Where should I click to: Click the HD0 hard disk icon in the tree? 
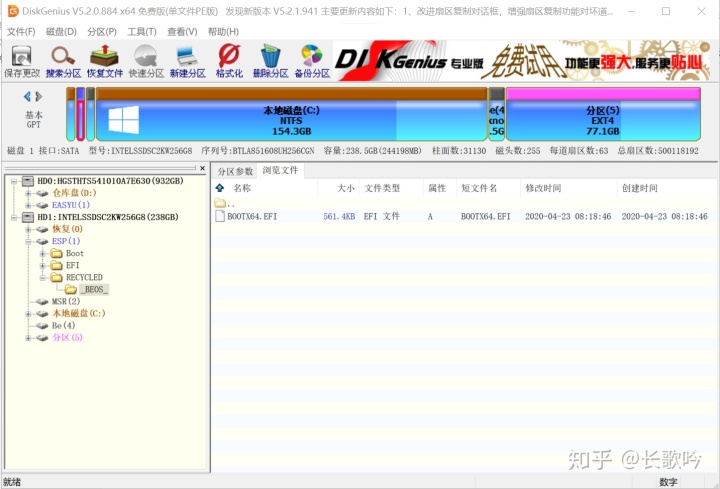point(28,181)
